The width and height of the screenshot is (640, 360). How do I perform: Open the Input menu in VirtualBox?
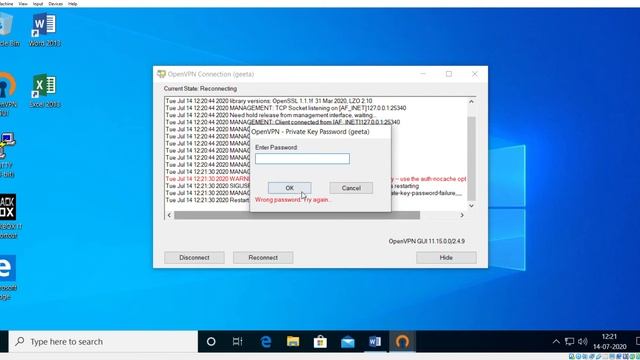38,4
